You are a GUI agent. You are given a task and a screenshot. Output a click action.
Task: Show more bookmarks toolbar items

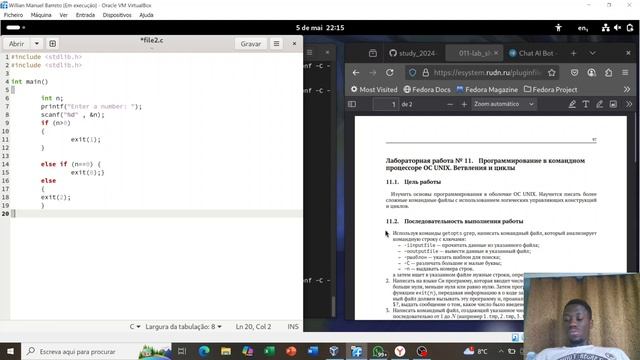click(627, 89)
